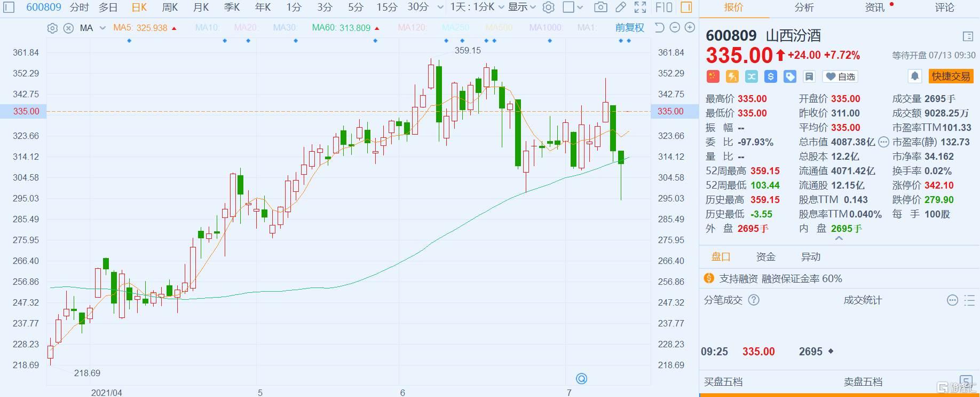Click the 成交统计 header
The height and width of the screenshot is (397, 980).
point(863,300)
